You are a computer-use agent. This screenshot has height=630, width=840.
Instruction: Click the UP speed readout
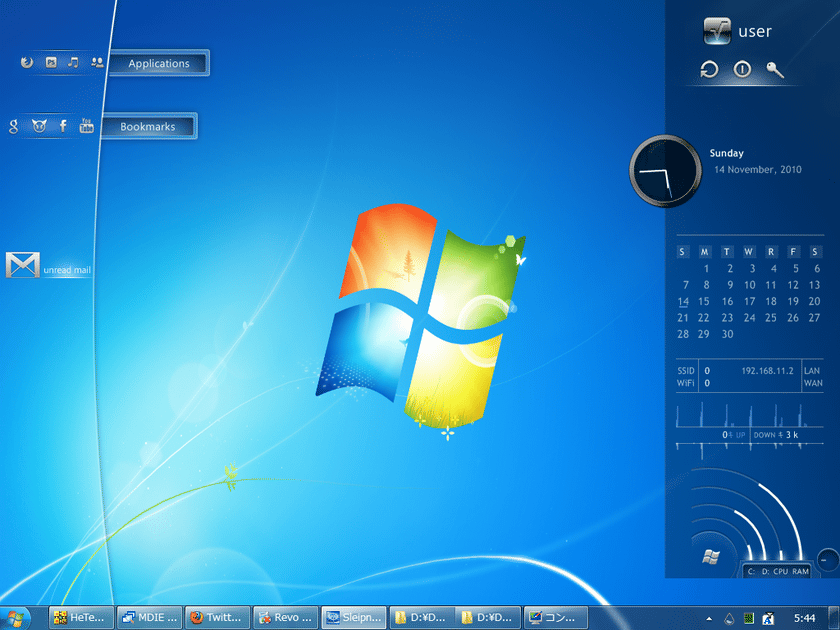coord(733,435)
